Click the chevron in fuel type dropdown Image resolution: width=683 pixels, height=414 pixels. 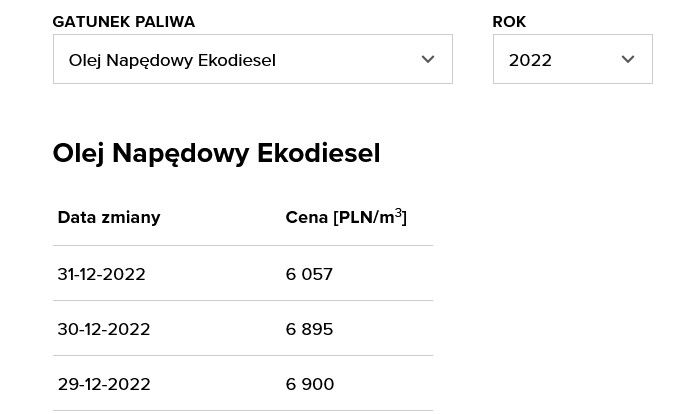[x=428, y=60]
